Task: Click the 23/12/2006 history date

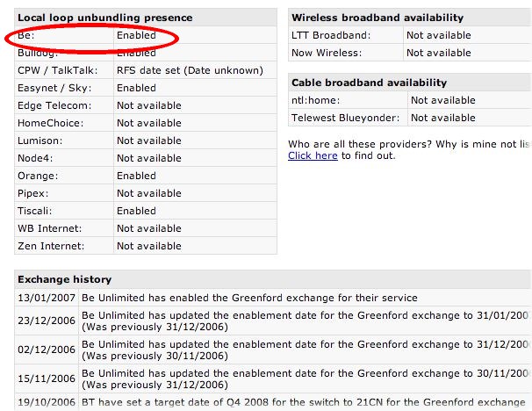Action: point(47,321)
